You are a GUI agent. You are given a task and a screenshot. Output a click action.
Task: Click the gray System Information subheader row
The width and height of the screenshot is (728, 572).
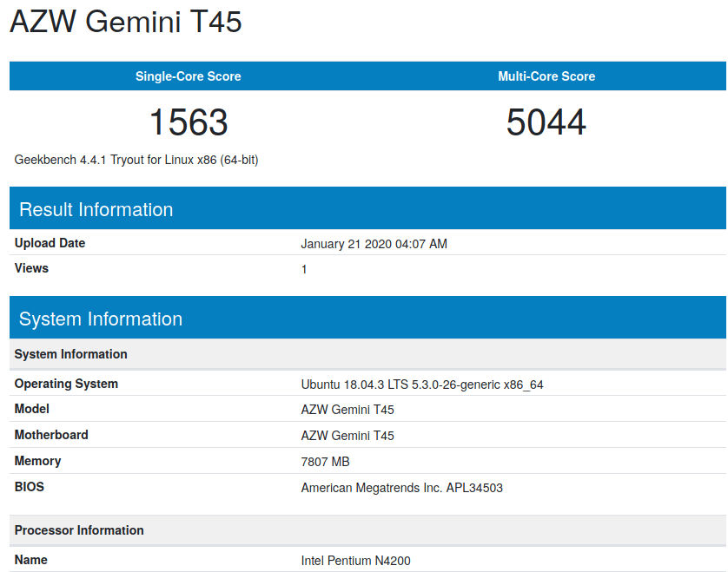367,354
